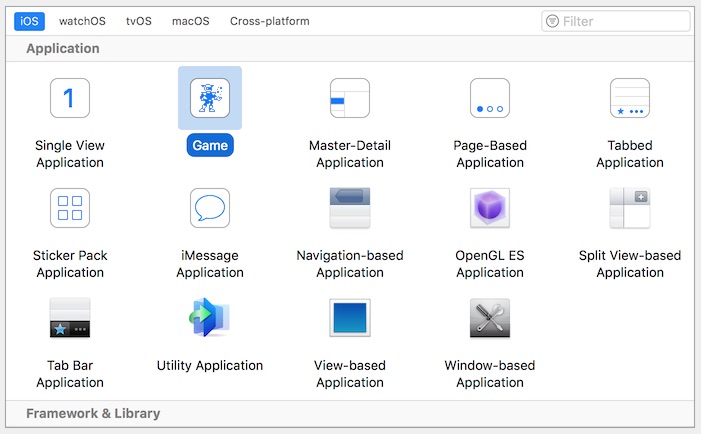Select the Tab Bar Application icon

(70, 318)
